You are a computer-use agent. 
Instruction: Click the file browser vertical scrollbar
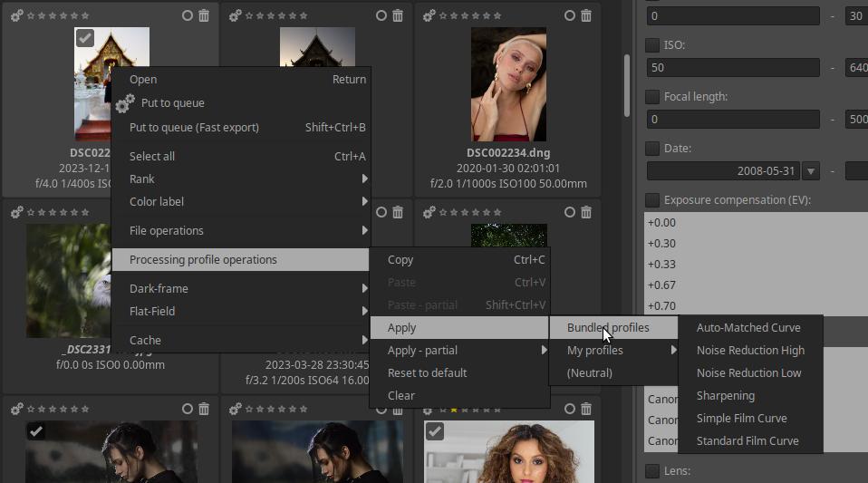pyautogui.click(x=626, y=86)
